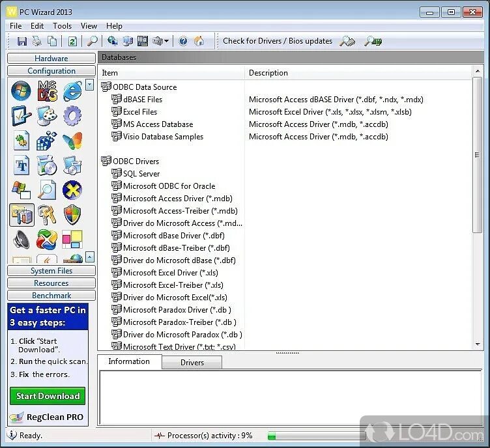
Task: Click the Home house toolbar icon
Action: click(x=199, y=41)
